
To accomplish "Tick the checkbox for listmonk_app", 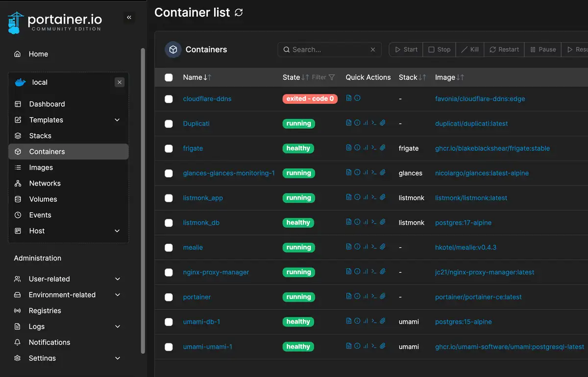I will 169,198.
